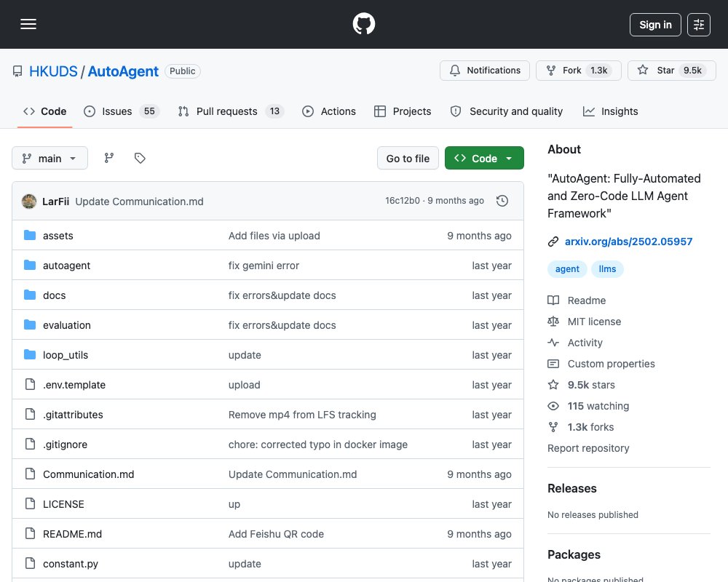Open the Packages heading link
Viewport: 728px width, 582px height.
[x=574, y=554]
